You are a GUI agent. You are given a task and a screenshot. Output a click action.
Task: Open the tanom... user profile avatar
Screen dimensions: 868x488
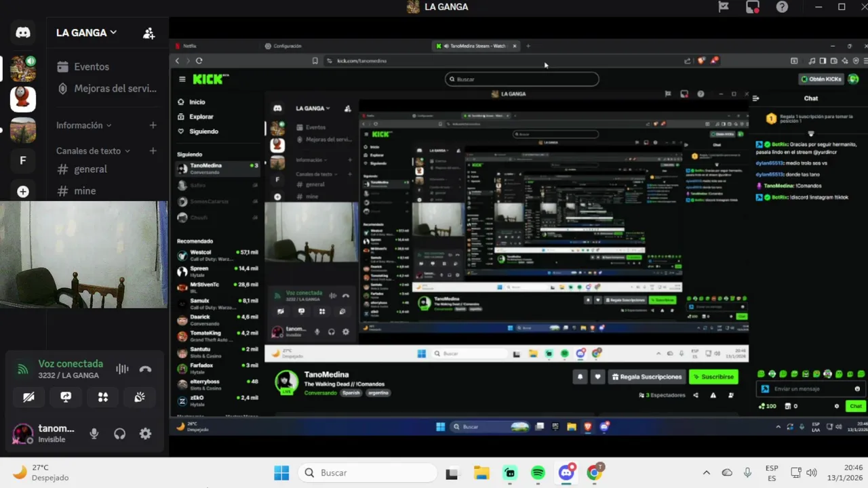[x=23, y=434]
